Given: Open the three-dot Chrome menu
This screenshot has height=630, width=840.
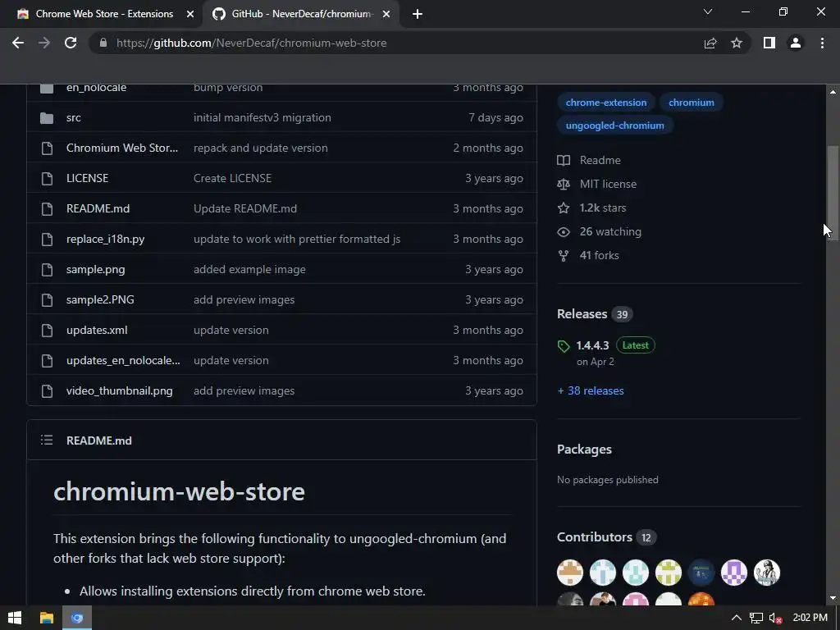Looking at the screenshot, I should pyautogui.click(x=822, y=43).
